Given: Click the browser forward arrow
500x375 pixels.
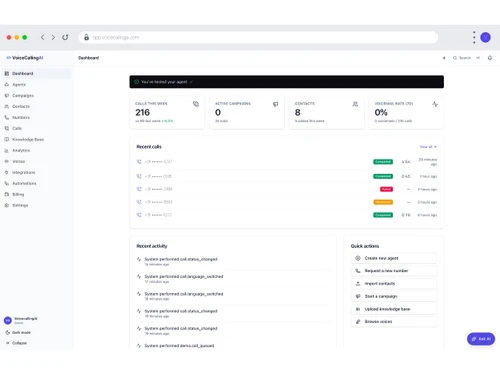Looking at the screenshot, I should [53, 37].
